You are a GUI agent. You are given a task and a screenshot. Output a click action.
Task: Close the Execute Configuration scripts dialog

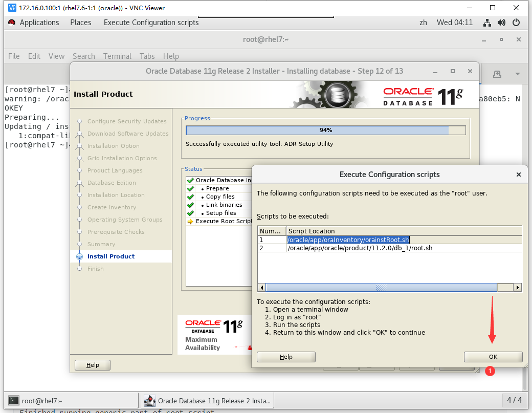pyautogui.click(x=518, y=175)
